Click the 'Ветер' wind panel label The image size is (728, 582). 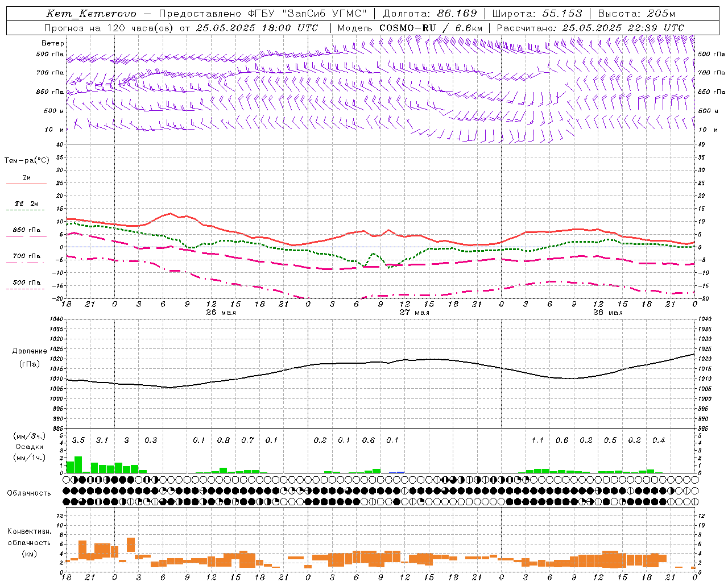(x=53, y=43)
